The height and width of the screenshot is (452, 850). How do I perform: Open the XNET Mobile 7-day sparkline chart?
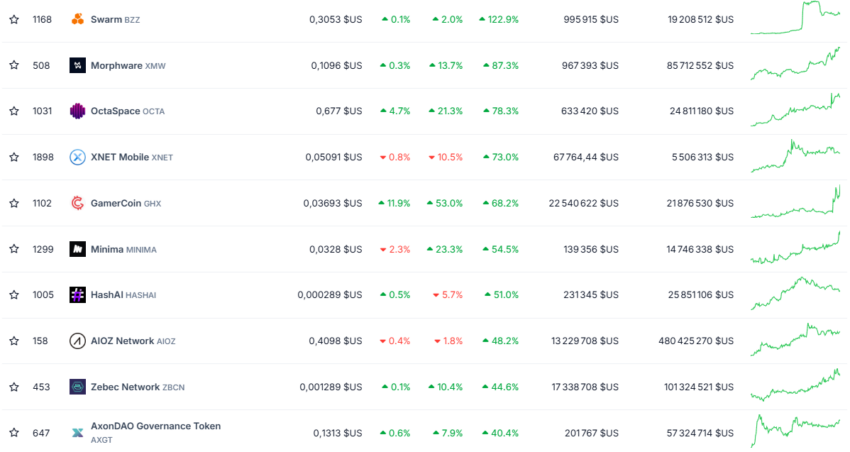pos(795,156)
